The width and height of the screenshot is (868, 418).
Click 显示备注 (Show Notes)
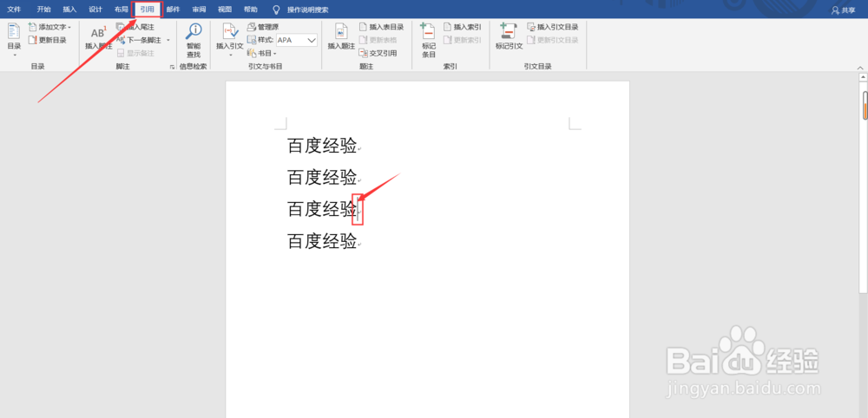tap(135, 53)
